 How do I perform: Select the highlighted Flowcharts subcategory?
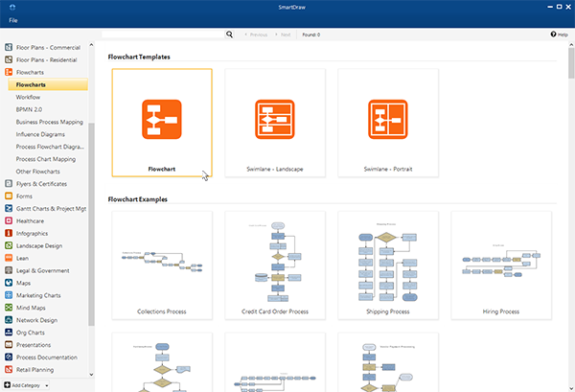(48, 84)
